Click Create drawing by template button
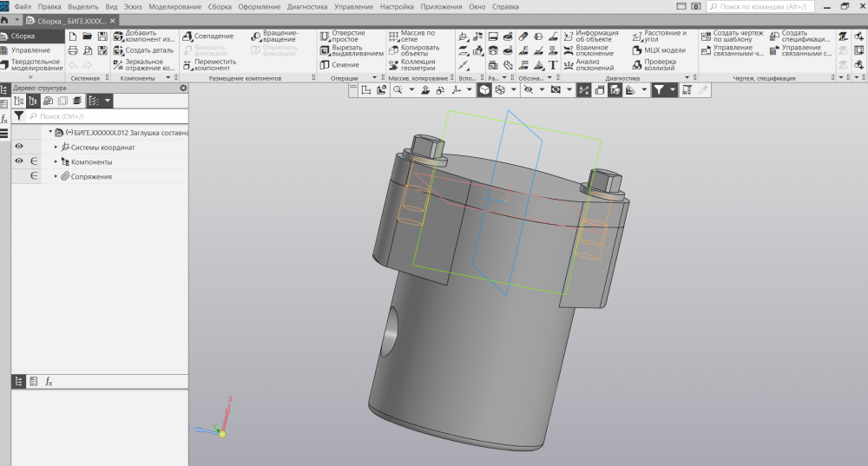 (707, 36)
